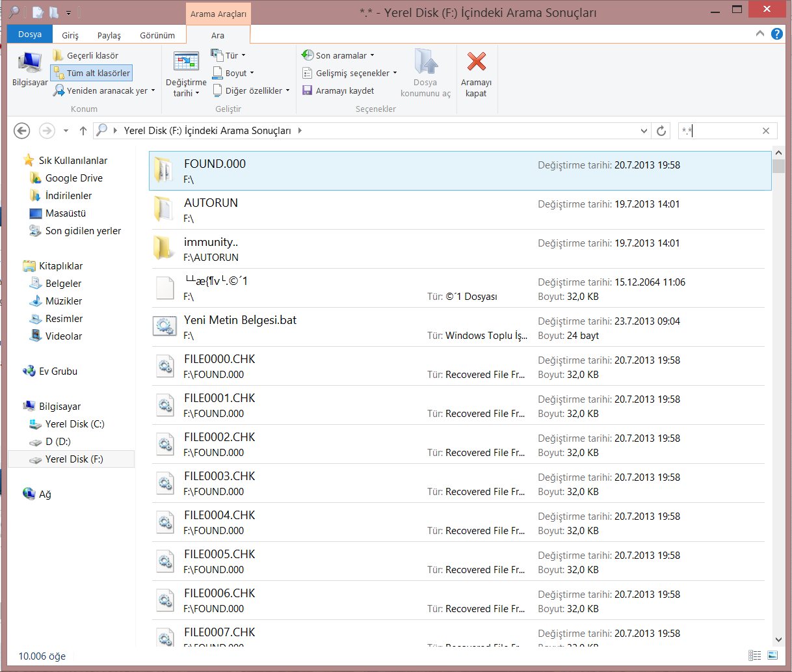
Task: Switch to the Görünüm ribbon tab
Action: pyautogui.click(x=157, y=35)
